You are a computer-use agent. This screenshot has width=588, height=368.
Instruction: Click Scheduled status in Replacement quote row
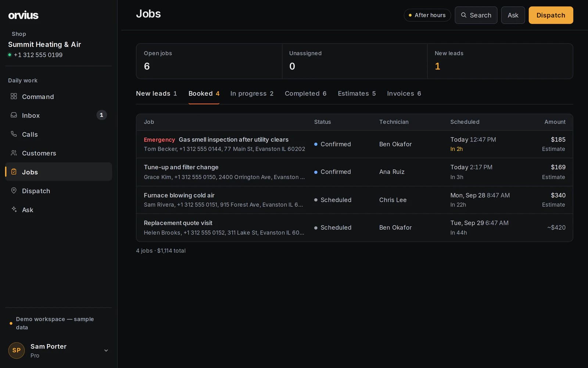tap(333, 227)
